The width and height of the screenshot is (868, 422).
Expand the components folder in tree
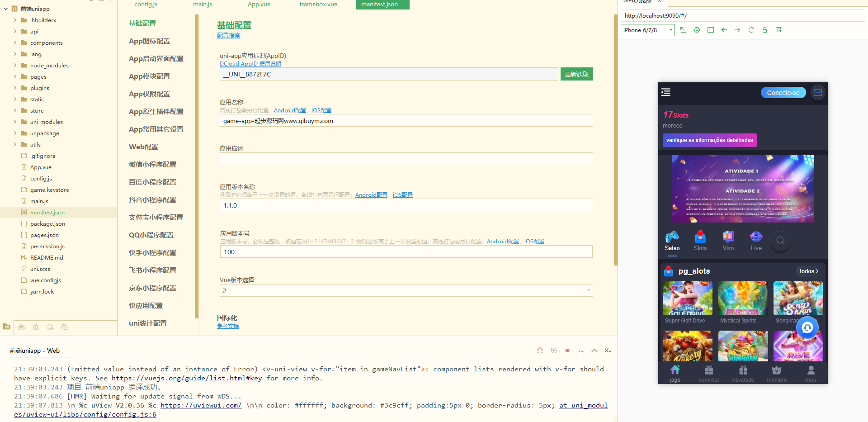[x=46, y=43]
